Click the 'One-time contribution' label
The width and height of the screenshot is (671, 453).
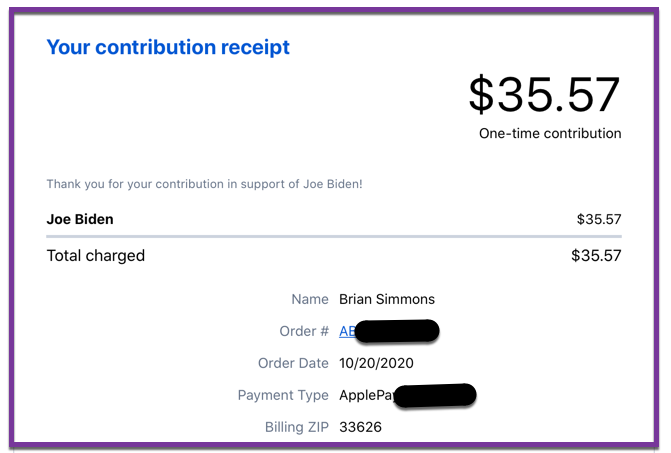click(x=550, y=133)
